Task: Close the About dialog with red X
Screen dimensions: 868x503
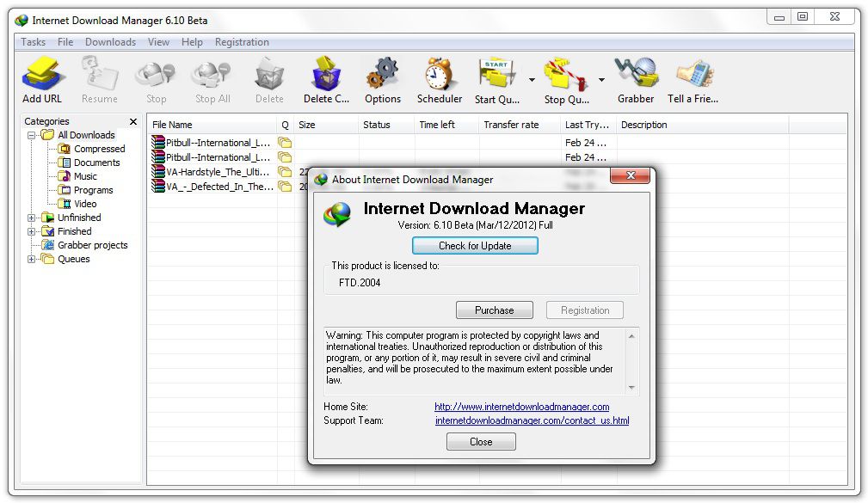Action: point(630,175)
